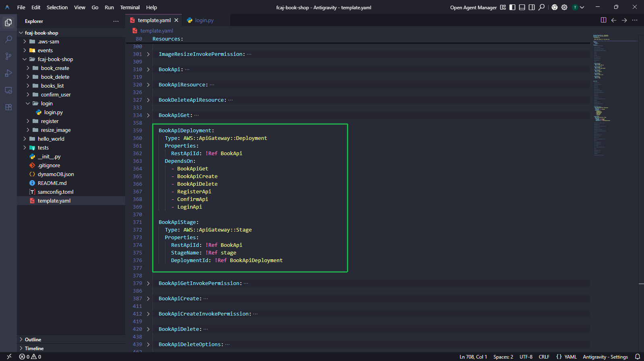Open the Run menu
Viewport: 644px width, 361px height.
(x=109, y=7)
